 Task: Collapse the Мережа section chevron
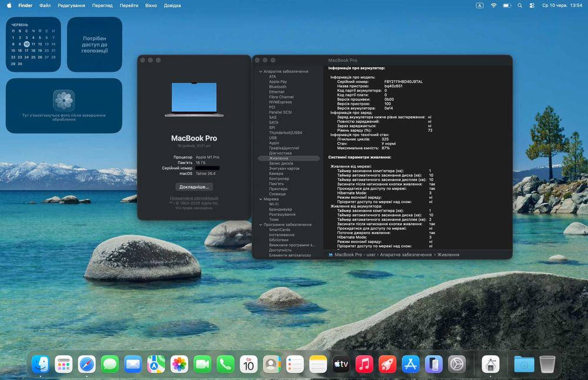pyautogui.click(x=260, y=199)
